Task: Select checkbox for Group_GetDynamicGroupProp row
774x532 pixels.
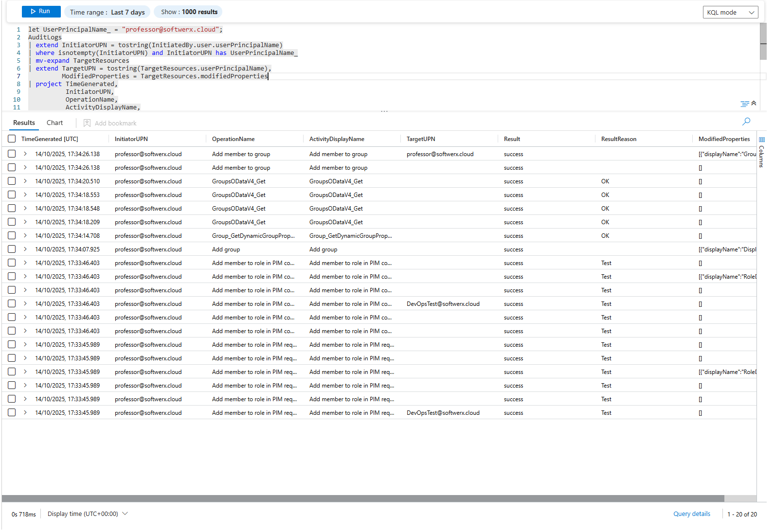Action: [12, 236]
